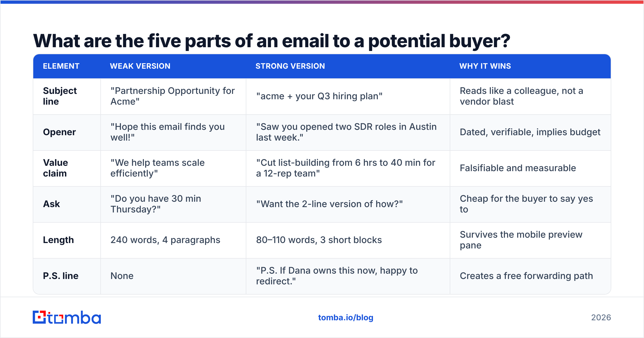Click "Dated, verifiable, implies budget" cell
The height and width of the screenshot is (338, 644).
click(530, 132)
